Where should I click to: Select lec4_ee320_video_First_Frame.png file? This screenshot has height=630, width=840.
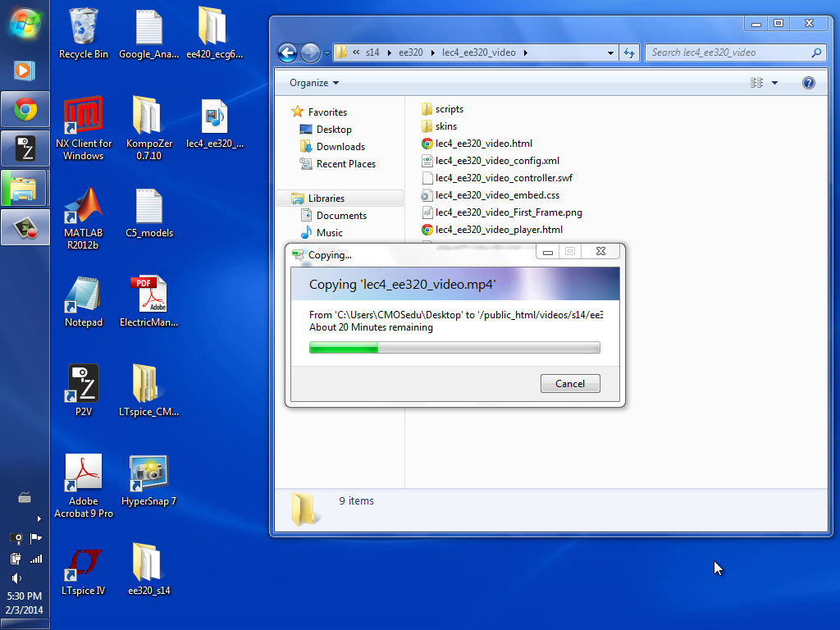[x=502, y=212]
